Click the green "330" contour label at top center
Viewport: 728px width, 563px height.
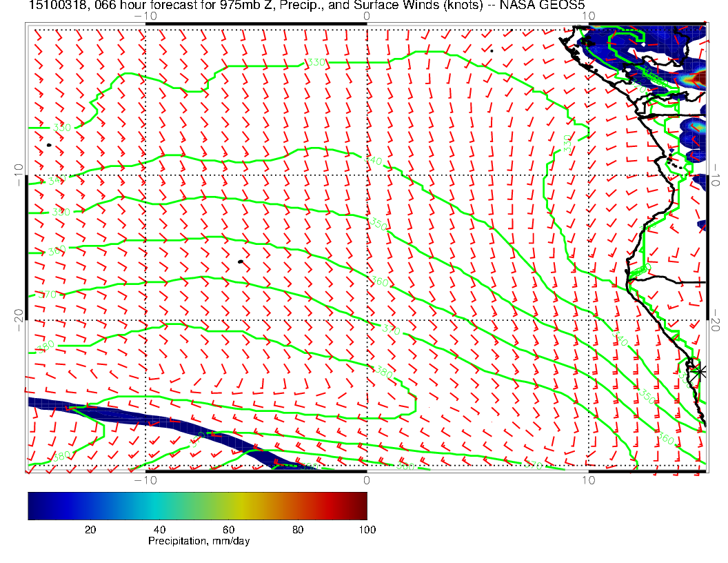[x=316, y=63]
